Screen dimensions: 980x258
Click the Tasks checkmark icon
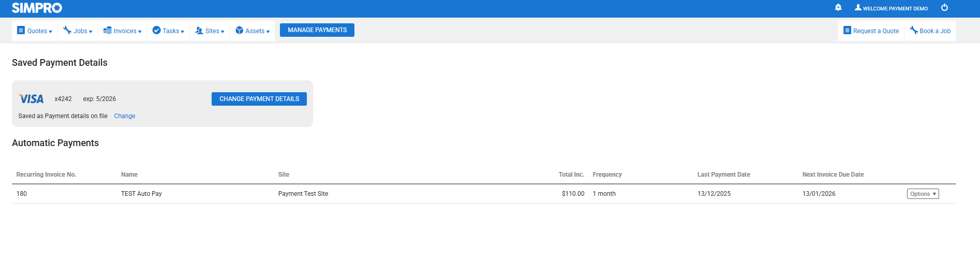pos(156,31)
